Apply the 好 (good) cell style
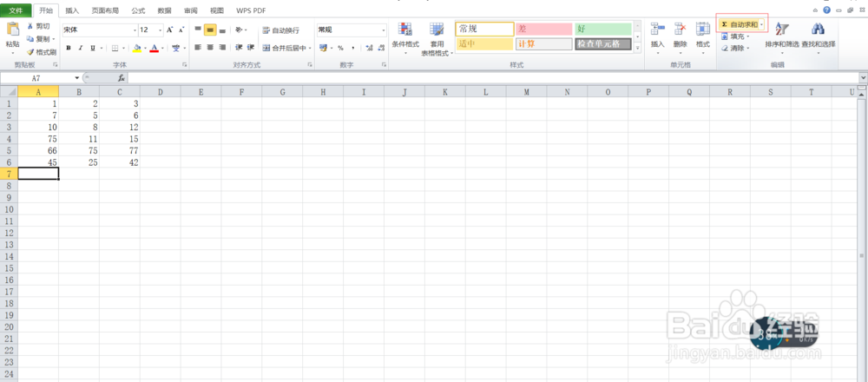The image size is (868, 382). click(603, 29)
